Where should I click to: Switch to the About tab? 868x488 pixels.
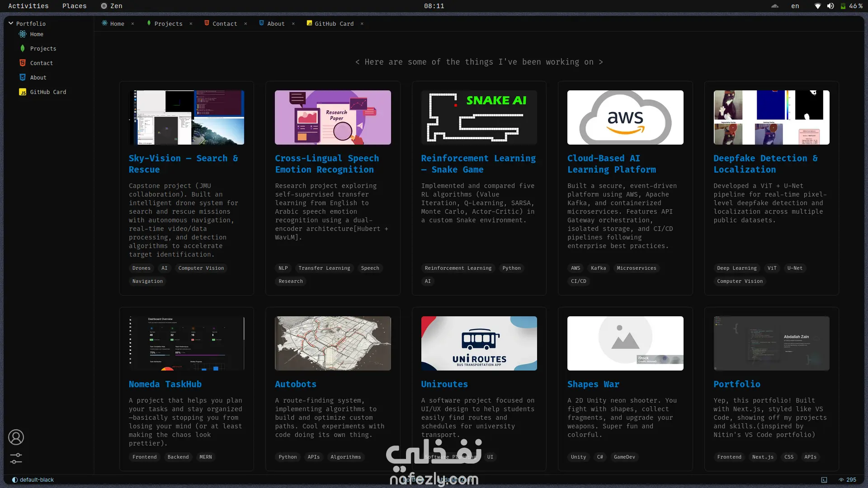click(x=275, y=23)
